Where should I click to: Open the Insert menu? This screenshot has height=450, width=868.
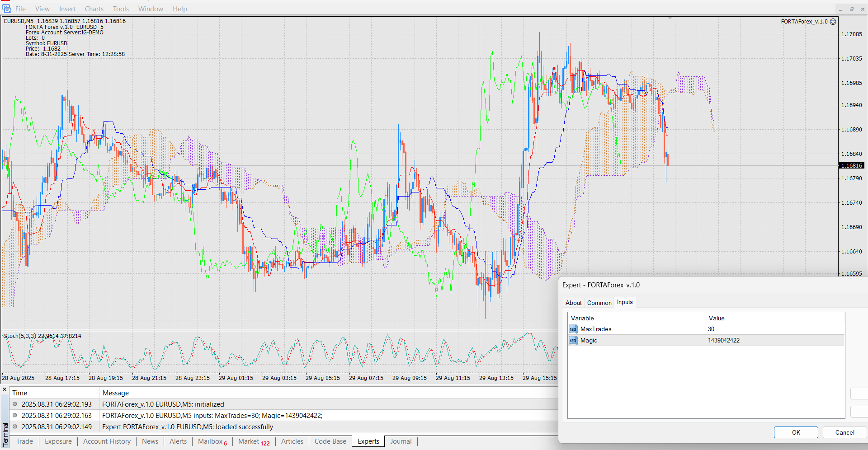tap(67, 9)
